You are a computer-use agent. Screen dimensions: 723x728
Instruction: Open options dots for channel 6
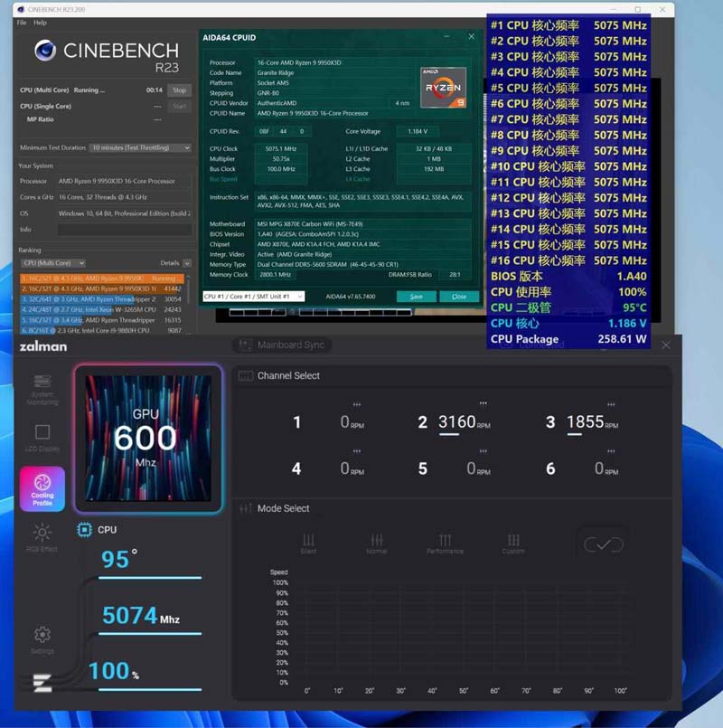tap(611, 451)
